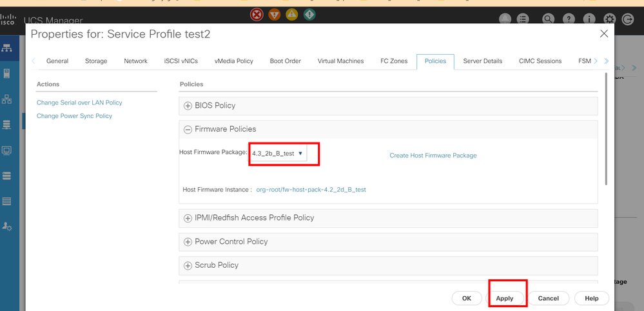644x311 pixels.
Task: Click the notification bell icon in header
Action: (505, 19)
